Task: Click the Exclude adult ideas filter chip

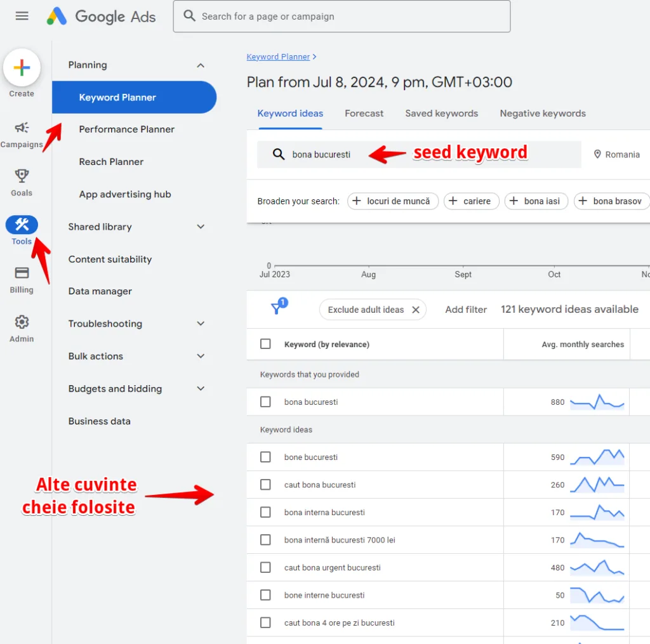Action: [x=372, y=310]
